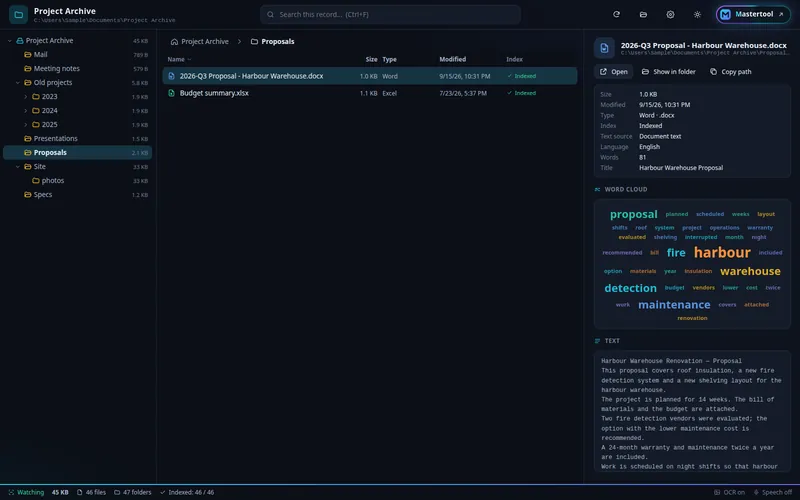Click the Indexed status of Budget summary.xlsx
Screen dimensions: 800x500
click(x=522, y=93)
